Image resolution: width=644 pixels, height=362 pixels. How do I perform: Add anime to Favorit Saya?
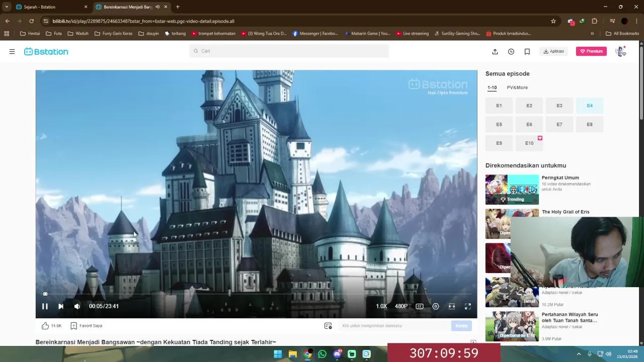87,326
